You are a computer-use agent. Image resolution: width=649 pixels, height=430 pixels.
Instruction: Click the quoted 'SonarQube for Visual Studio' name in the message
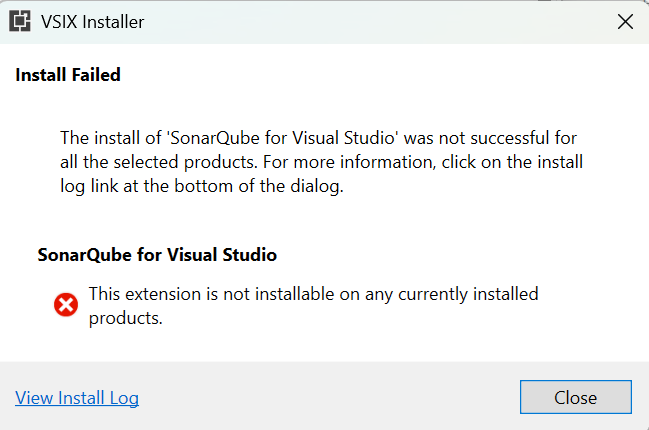282,138
